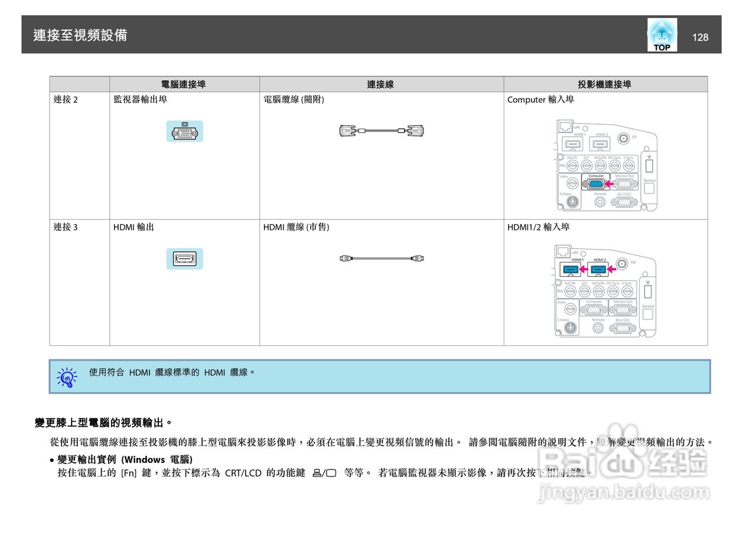This screenshot has height=535, width=756.
Task: Click the page number 128
Action: [700, 37]
